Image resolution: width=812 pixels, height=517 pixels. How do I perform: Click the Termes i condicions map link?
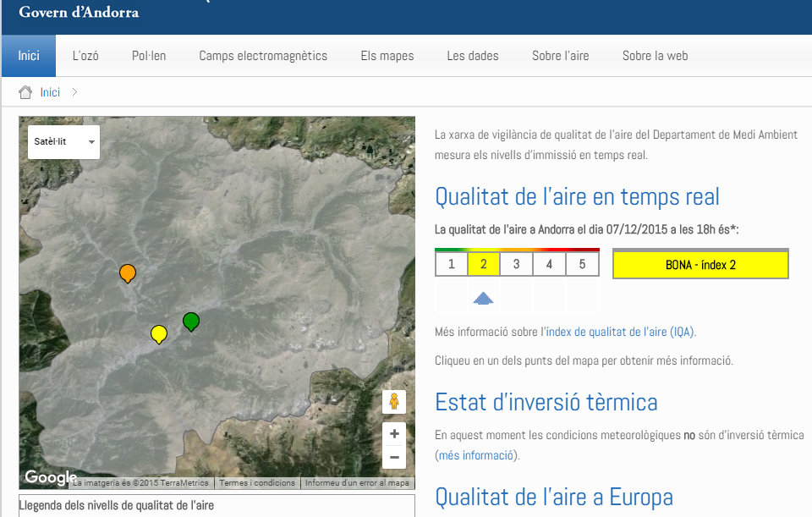[x=257, y=483]
